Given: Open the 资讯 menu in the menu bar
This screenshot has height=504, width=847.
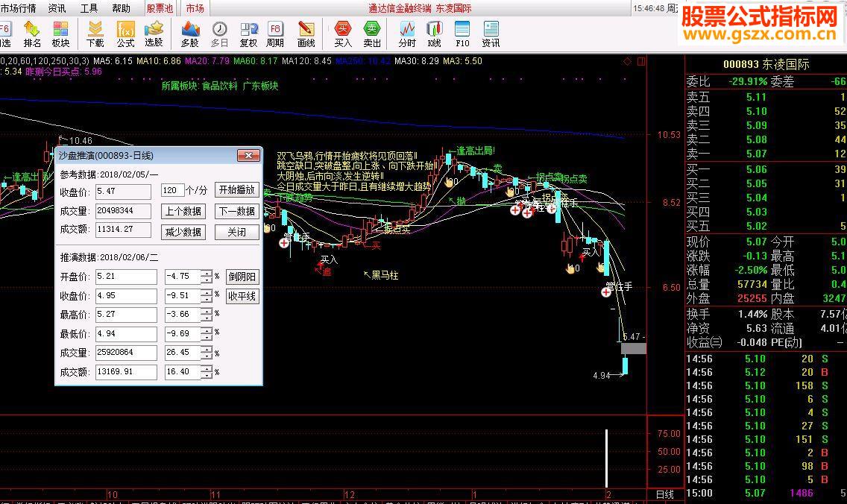Looking at the screenshot, I should [57, 8].
